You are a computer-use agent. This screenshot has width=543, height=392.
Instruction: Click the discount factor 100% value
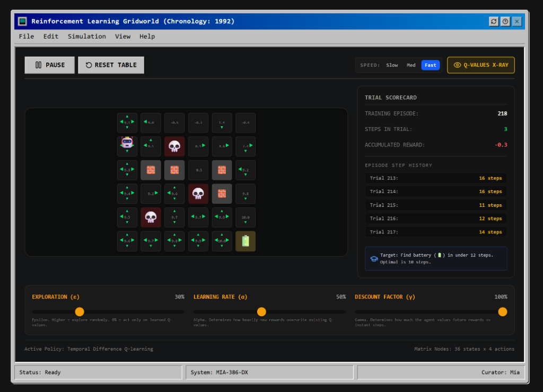(501, 297)
